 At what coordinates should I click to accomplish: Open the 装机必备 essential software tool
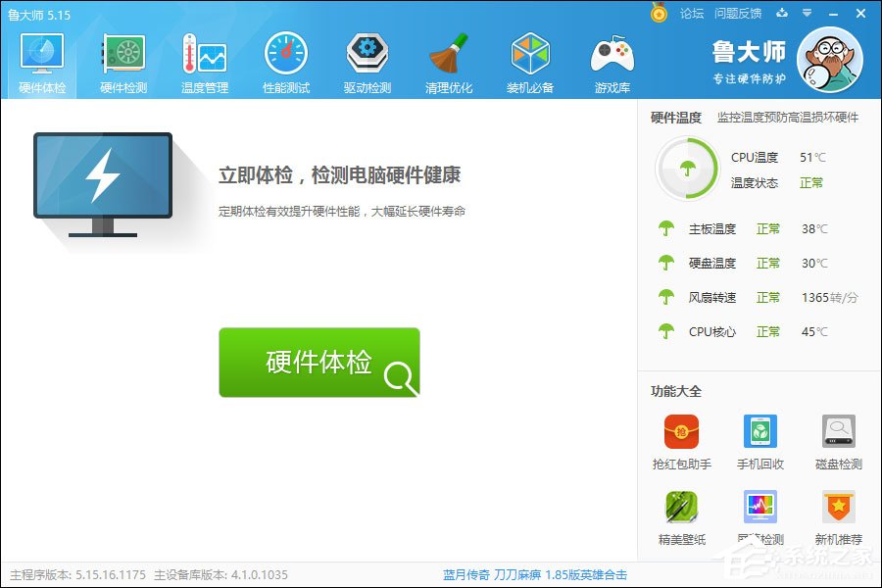tap(529, 59)
